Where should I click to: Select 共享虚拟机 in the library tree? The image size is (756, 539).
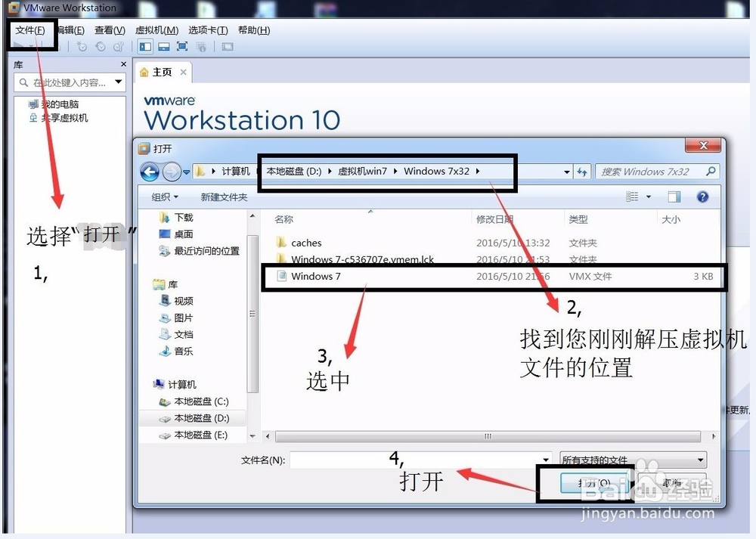click(x=58, y=118)
